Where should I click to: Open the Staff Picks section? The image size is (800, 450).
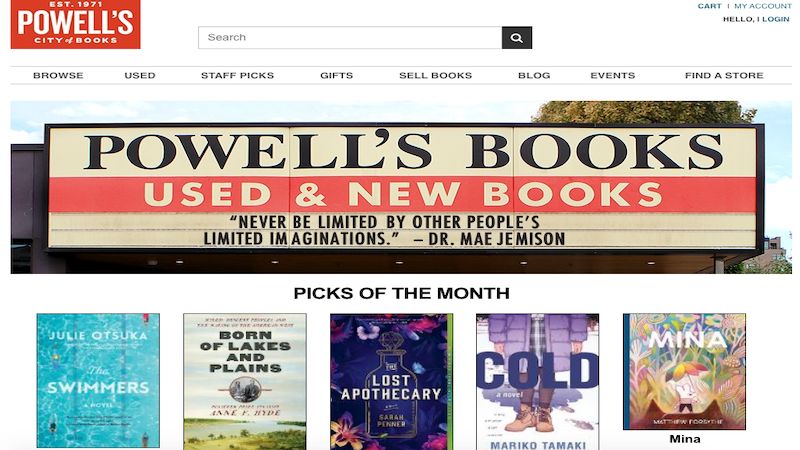pyautogui.click(x=237, y=76)
